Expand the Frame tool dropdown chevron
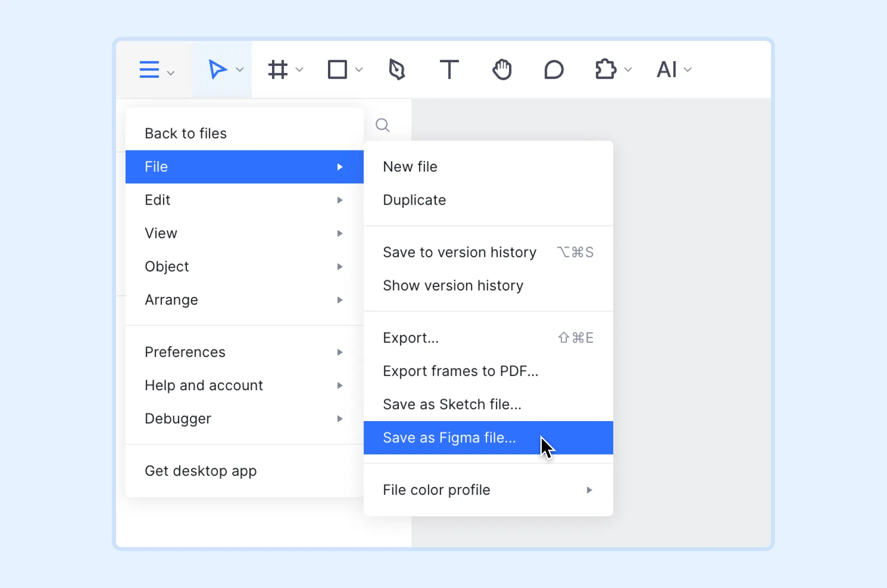The width and height of the screenshot is (887, 588). (x=299, y=70)
